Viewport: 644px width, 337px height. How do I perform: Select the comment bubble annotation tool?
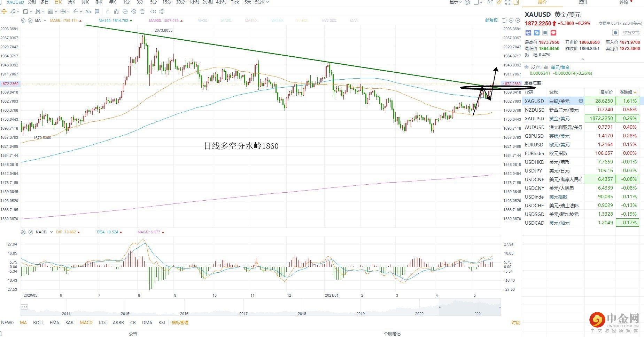(97, 11)
